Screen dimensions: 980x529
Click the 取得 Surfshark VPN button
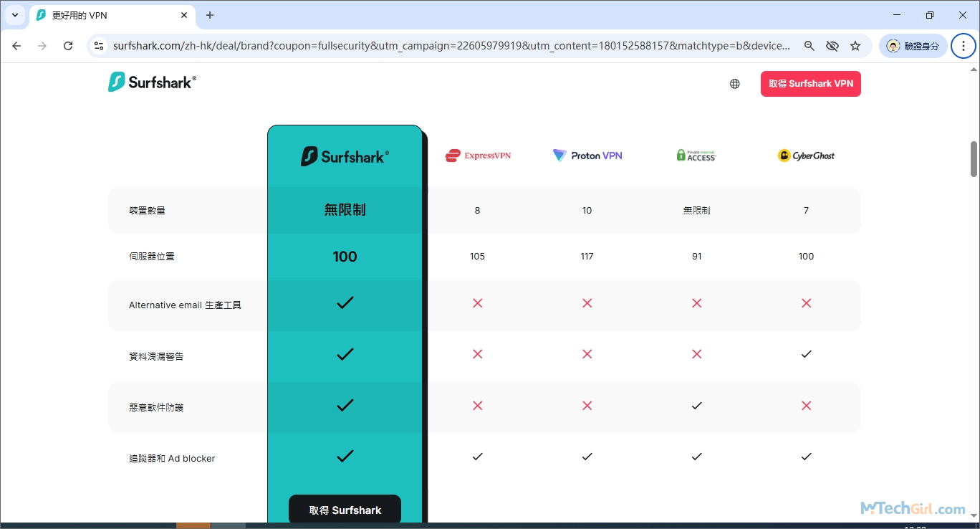pyautogui.click(x=810, y=83)
